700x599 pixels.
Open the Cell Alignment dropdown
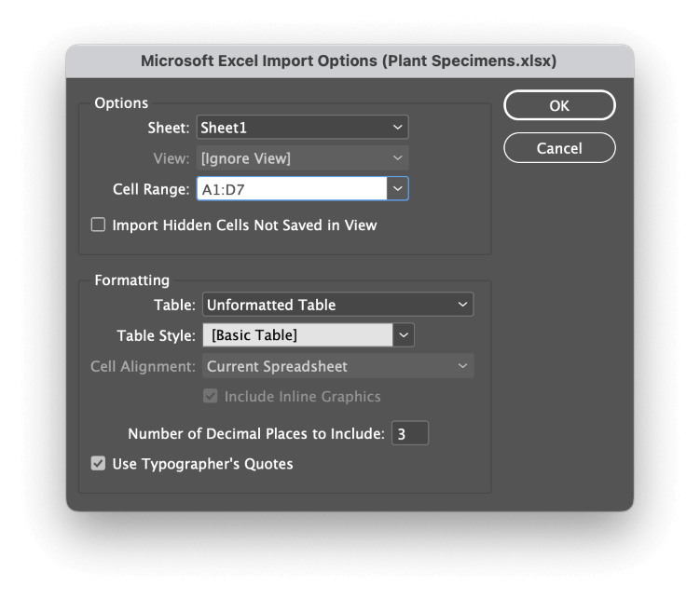tap(337, 366)
